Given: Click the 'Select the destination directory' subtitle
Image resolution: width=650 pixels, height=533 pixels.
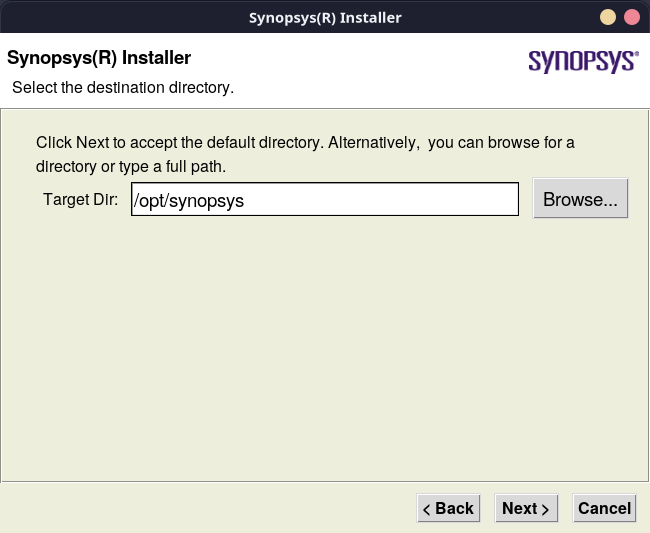Looking at the screenshot, I should click(123, 88).
